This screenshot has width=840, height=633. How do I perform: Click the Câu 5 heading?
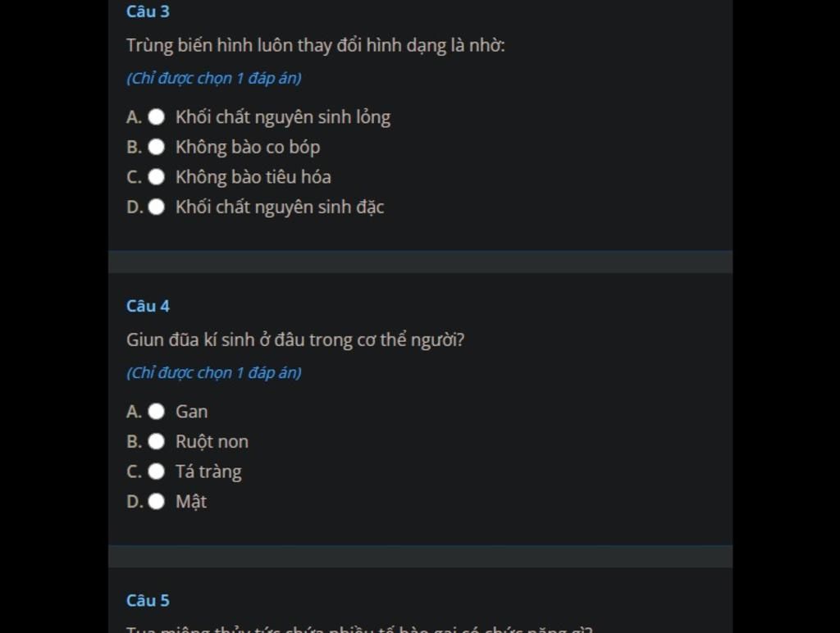click(x=148, y=600)
